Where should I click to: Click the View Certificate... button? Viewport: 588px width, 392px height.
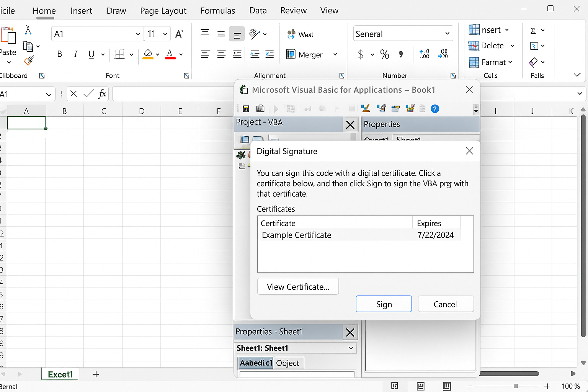click(x=298, y=287)
